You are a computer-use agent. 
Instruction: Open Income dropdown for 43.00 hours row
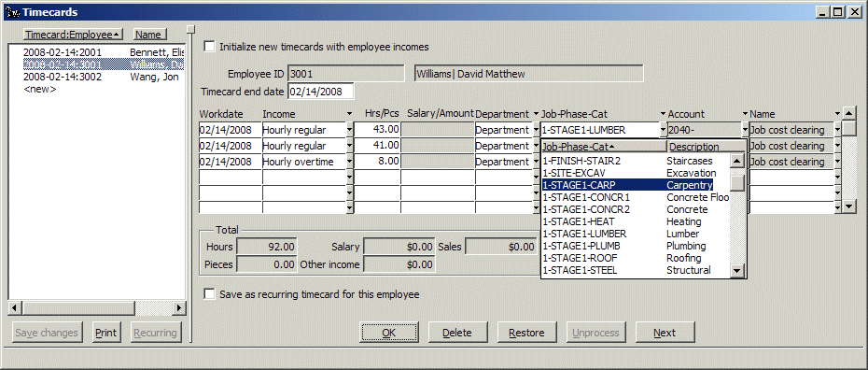point(349,130)
